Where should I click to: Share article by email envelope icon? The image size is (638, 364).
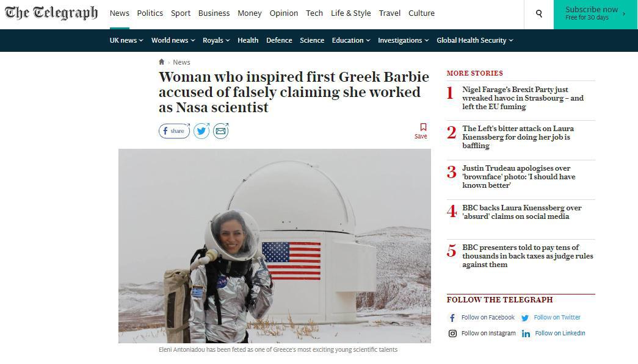point(221,131)
